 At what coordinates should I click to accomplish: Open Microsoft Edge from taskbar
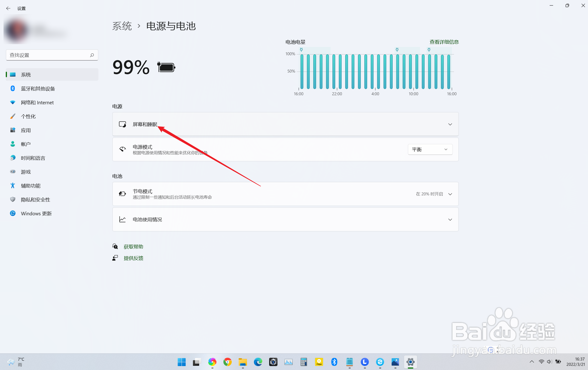[x=258, y=362]
